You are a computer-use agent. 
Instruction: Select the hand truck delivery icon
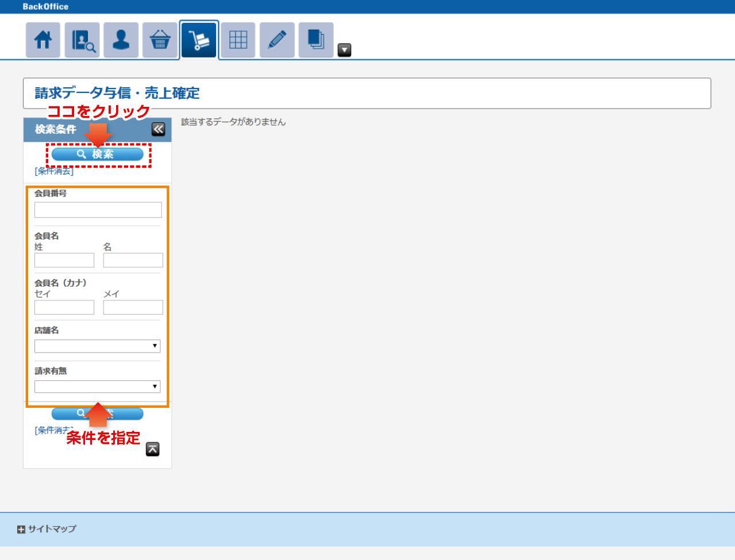199,40
